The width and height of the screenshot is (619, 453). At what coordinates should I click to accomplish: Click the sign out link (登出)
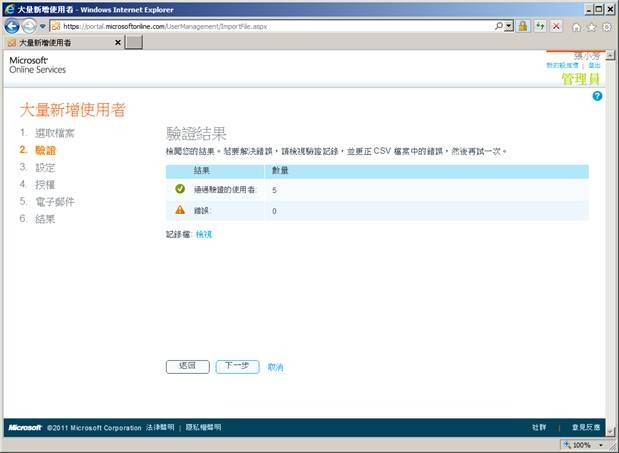594,65
